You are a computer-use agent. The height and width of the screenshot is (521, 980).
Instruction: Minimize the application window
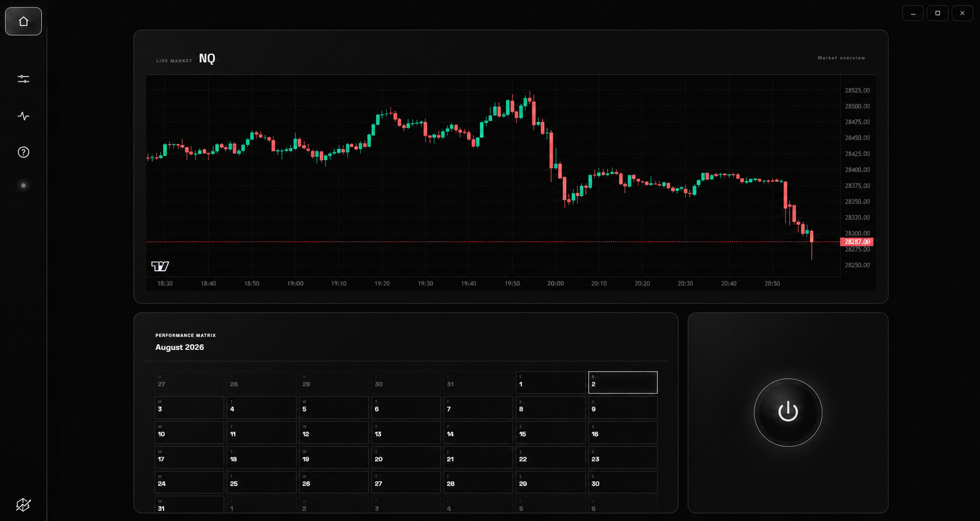click(913, 13)
